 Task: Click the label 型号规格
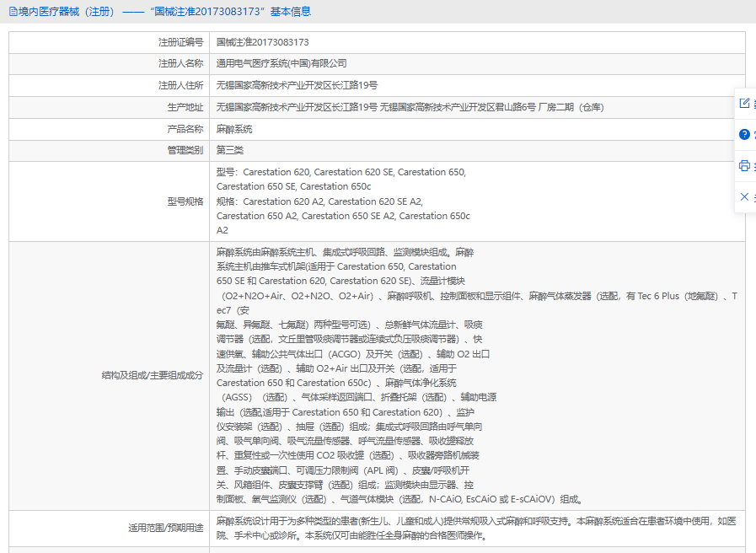(185, 201)
